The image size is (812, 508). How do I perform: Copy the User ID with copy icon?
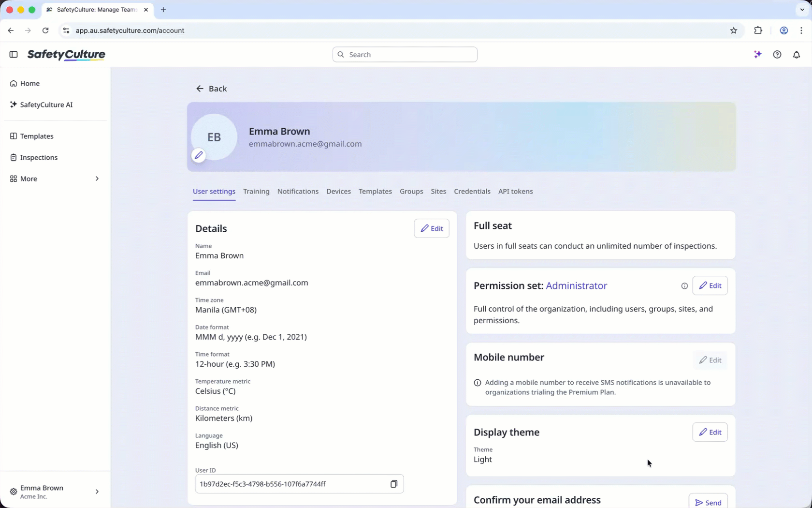(394, 484)
